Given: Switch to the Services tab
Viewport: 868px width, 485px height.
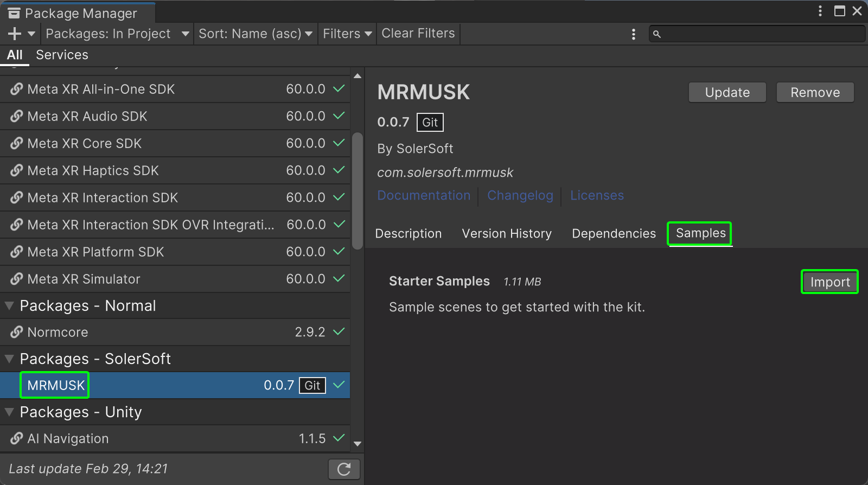Looking at the screenshot, I should tap(62, 55).
